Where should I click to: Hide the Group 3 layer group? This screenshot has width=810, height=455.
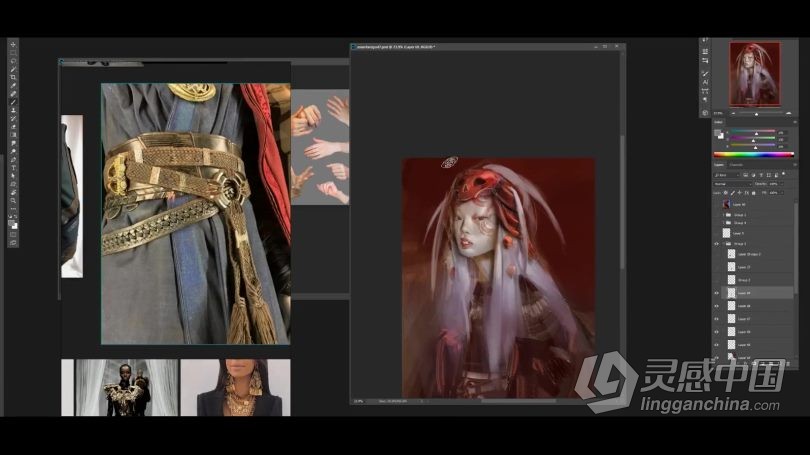click(x=716, y=244)
